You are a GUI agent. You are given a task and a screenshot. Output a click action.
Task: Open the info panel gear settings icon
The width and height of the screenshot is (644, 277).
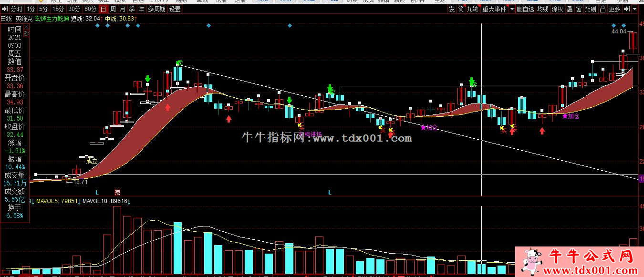coord(26,34)
